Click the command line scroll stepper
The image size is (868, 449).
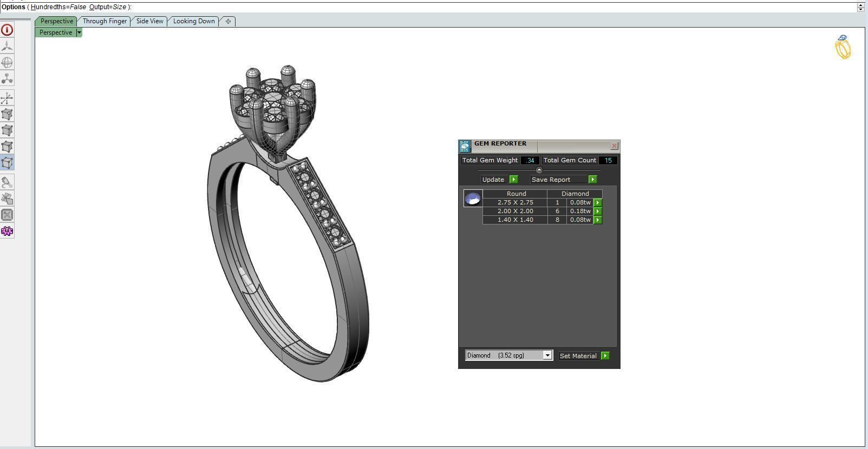pyautogui.click(x=860, y=7)
